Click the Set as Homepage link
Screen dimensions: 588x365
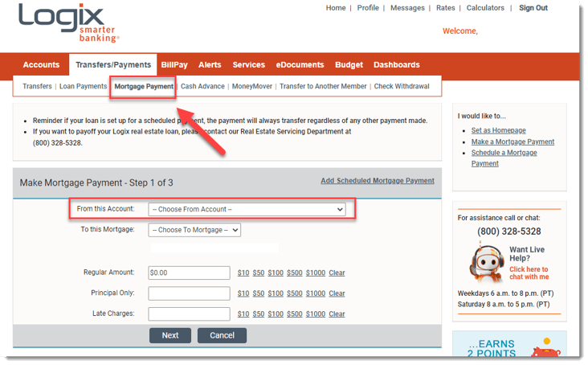point(498,130)
